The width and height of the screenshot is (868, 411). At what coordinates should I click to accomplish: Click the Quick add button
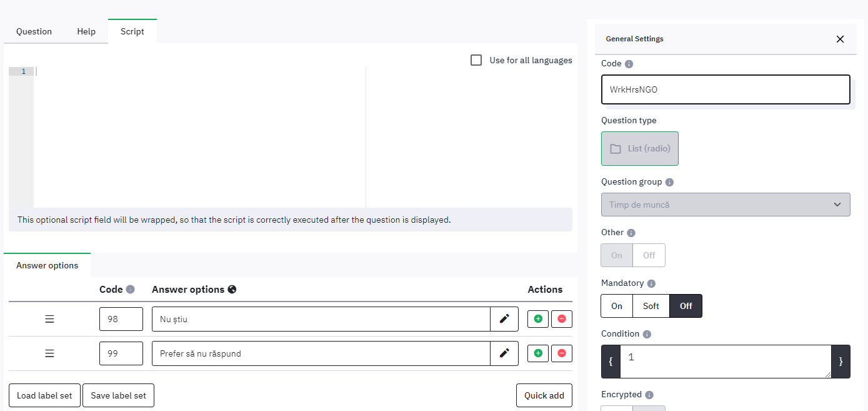[x=544, y=395]
